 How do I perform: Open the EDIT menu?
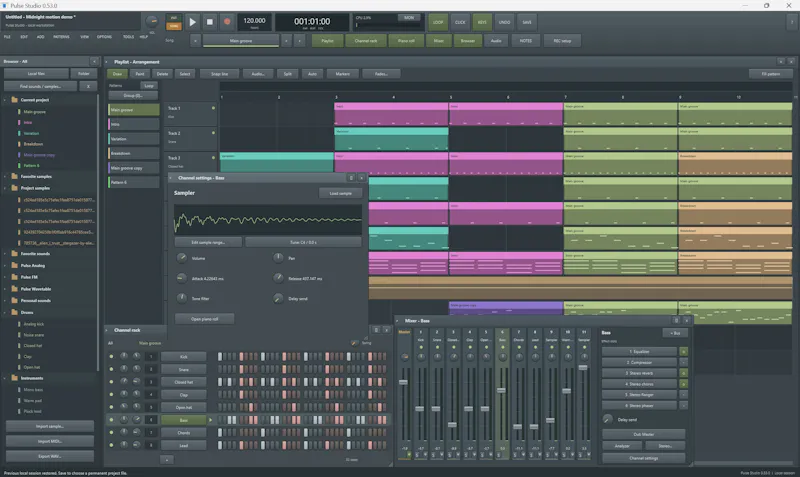24,37
